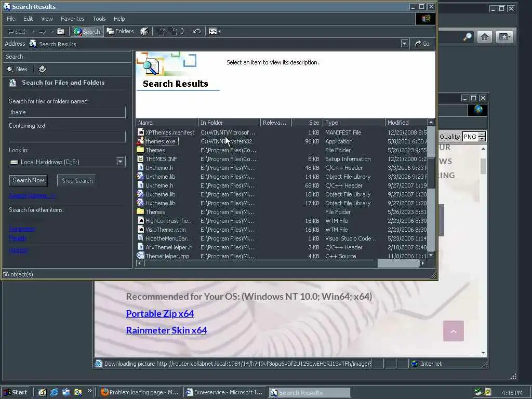Screen dimensions: 532x399
Task: Open the Rainmeter Skin x64 link
Action: tap(167, 330)
